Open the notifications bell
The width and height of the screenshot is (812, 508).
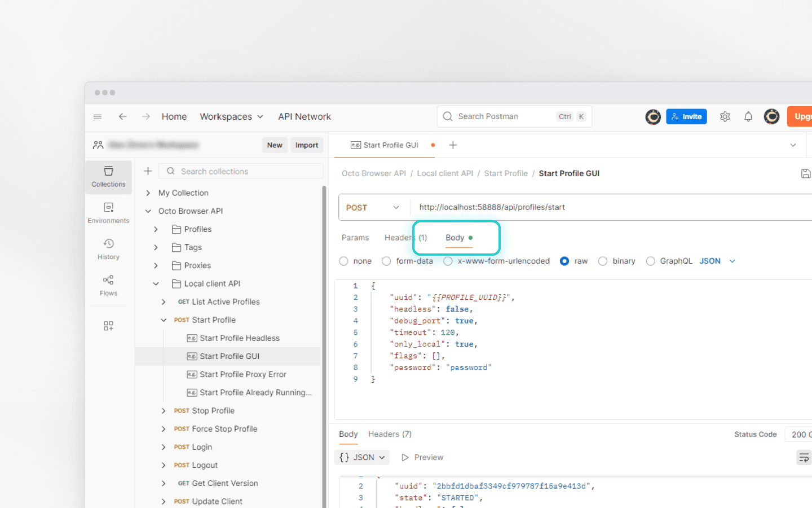(748, 117)
